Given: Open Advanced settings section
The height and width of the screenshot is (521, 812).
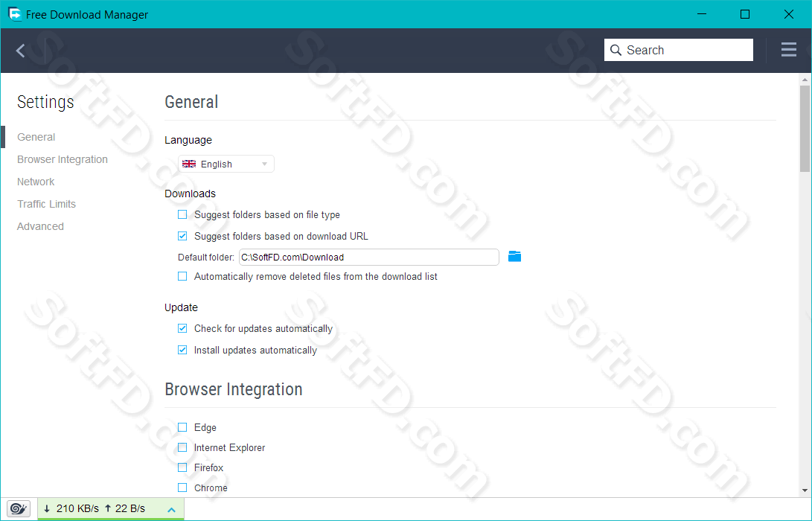Looking at the screenshot, I should click(40, 226).
